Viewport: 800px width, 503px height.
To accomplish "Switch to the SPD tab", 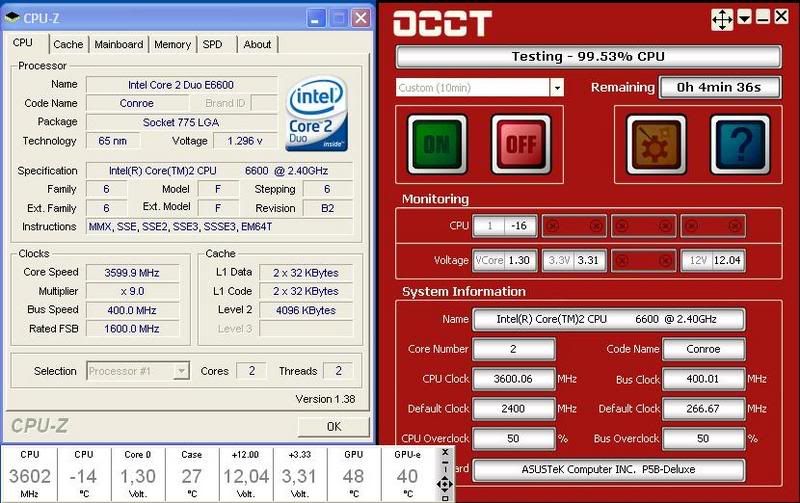I will (213, 44).
